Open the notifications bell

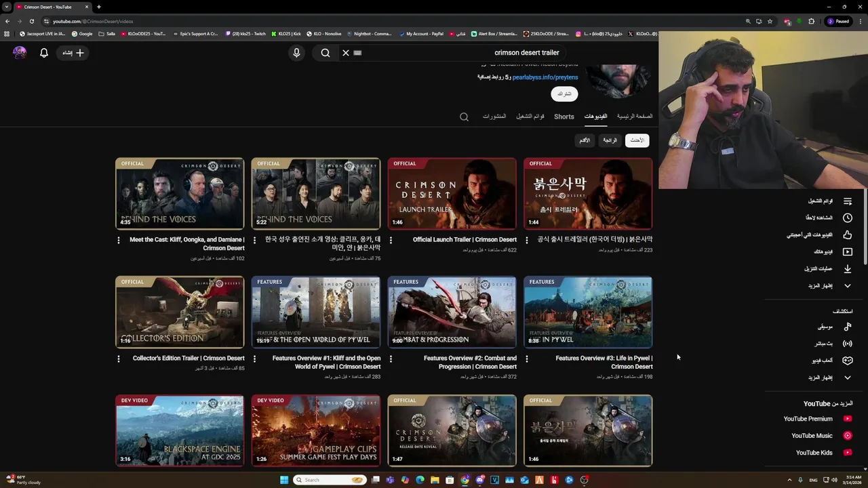pos(44,52)
